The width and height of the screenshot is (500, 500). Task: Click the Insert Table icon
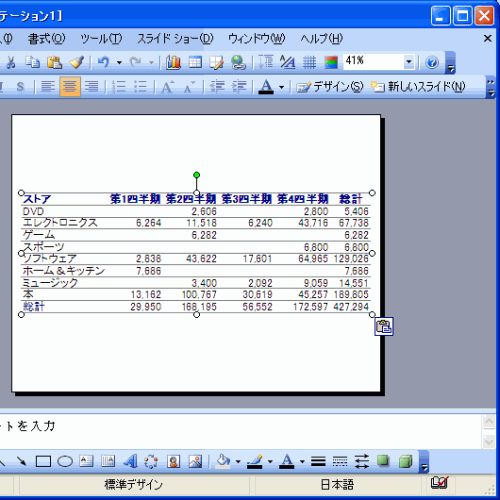point(195,62)
